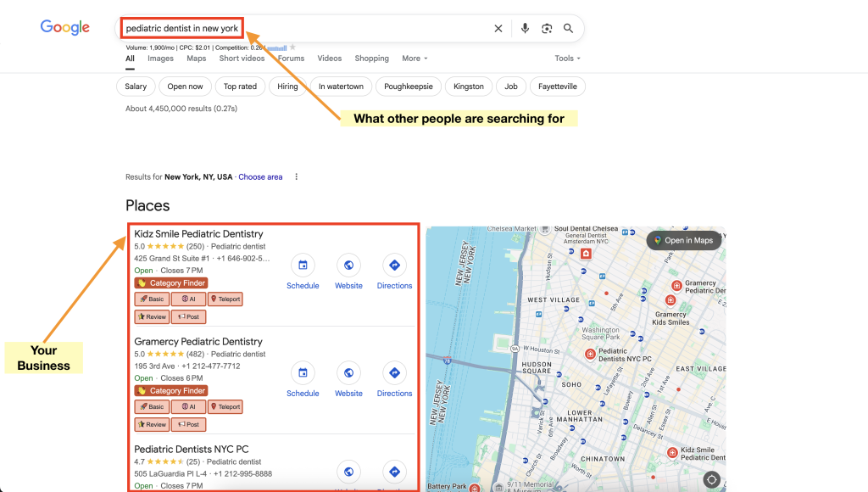This screenshot has height=492, width=868.
Task: Click Washington Square Park on map
Action: coord(601,333)
